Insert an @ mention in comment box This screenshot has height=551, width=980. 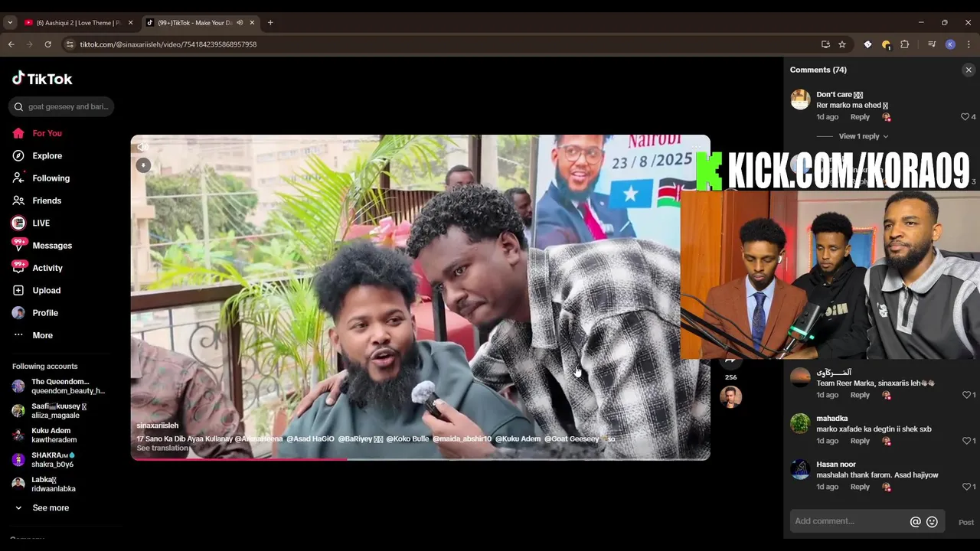(x=915, y=522)
